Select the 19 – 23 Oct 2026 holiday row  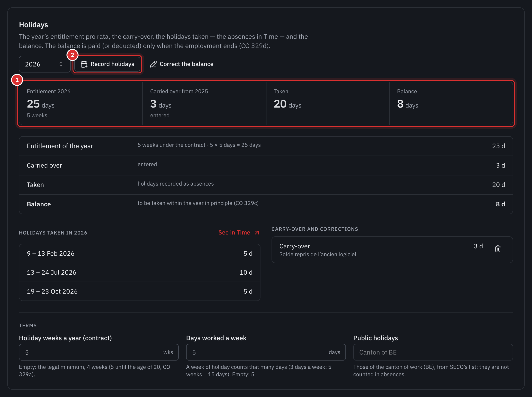pyautogui.click(x=139, y=291)
